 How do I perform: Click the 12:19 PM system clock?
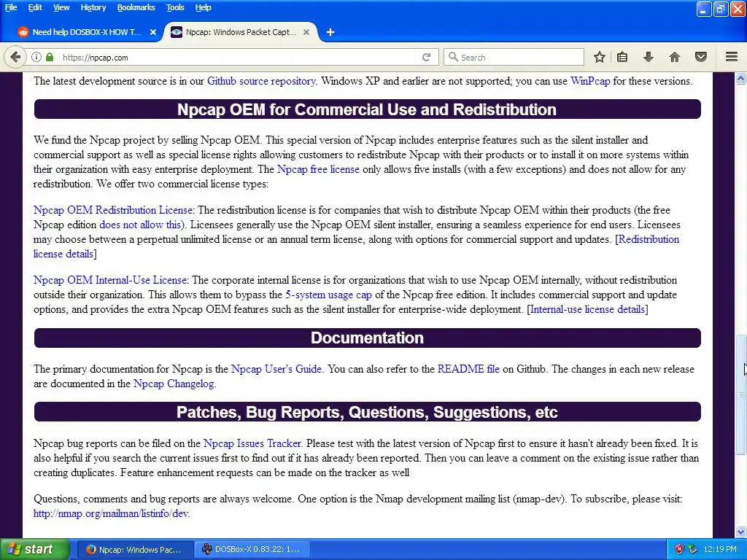pyautogui.click(x=720, y=550)
